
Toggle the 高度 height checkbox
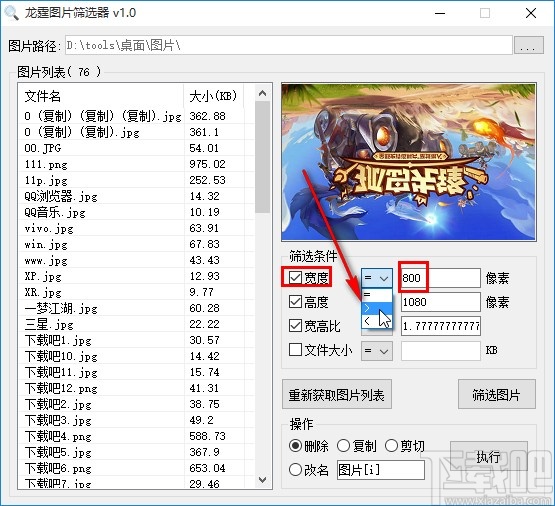(295, 302)
